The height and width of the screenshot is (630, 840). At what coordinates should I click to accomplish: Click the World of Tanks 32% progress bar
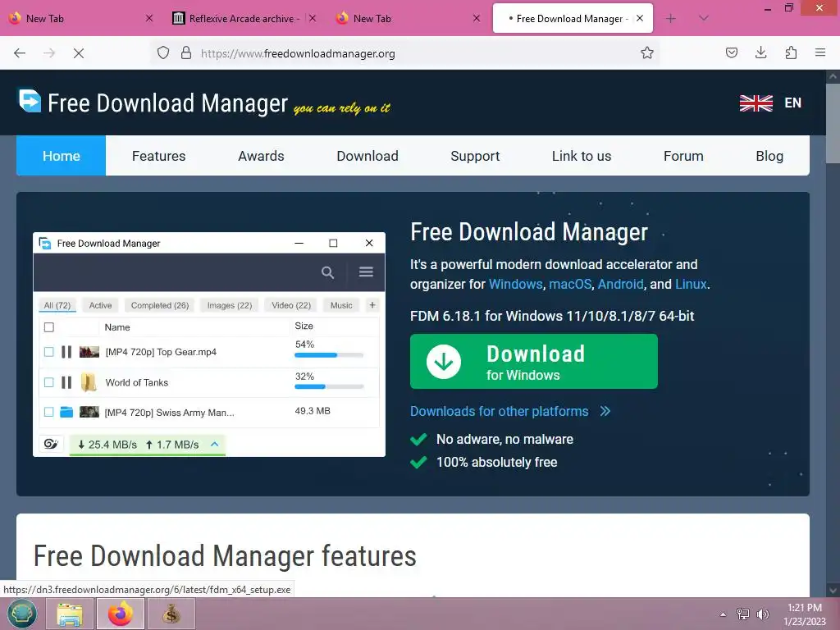pos(329,386)
